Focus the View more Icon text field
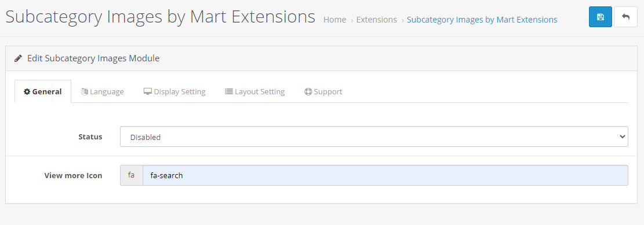 (x=385, y=175)
